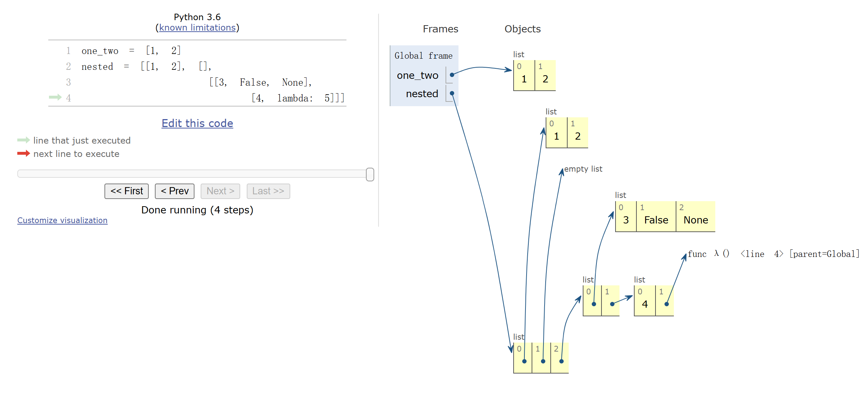The width and height of the screenshot is (868, 398).
Task: Click the disabled Last >> button
Action: click(268, 191)
